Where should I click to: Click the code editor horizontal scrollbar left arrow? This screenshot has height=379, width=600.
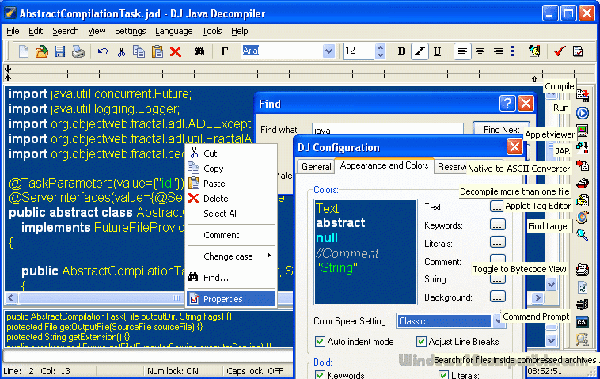pos(11,298)
